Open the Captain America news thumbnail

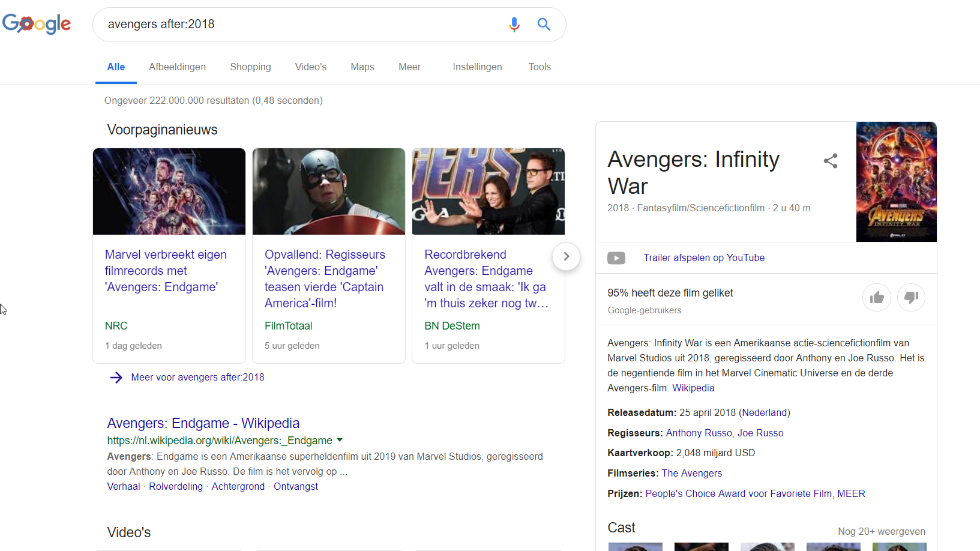click(x=329, y=191)
